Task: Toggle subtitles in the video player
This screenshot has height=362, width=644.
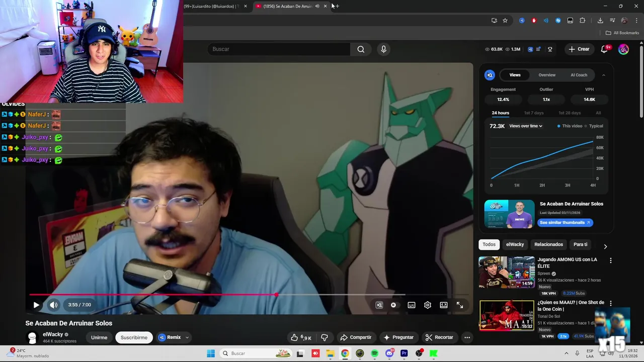Action: click(x=412, y=305)
